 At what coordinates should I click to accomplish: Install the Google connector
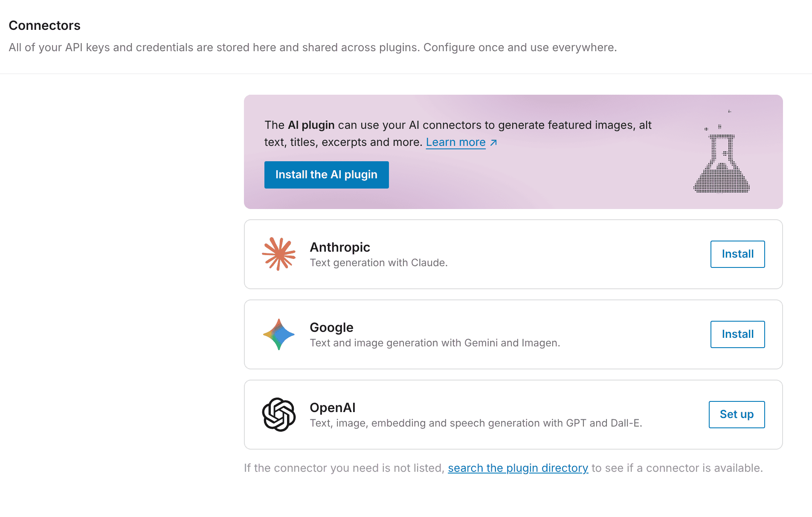tap(738, 334)
